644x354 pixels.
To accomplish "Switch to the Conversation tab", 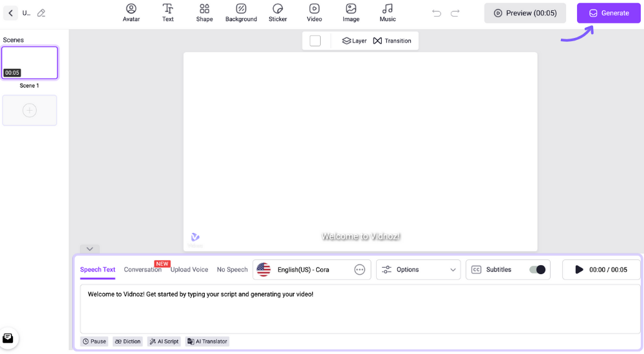I will pos(142,270).
